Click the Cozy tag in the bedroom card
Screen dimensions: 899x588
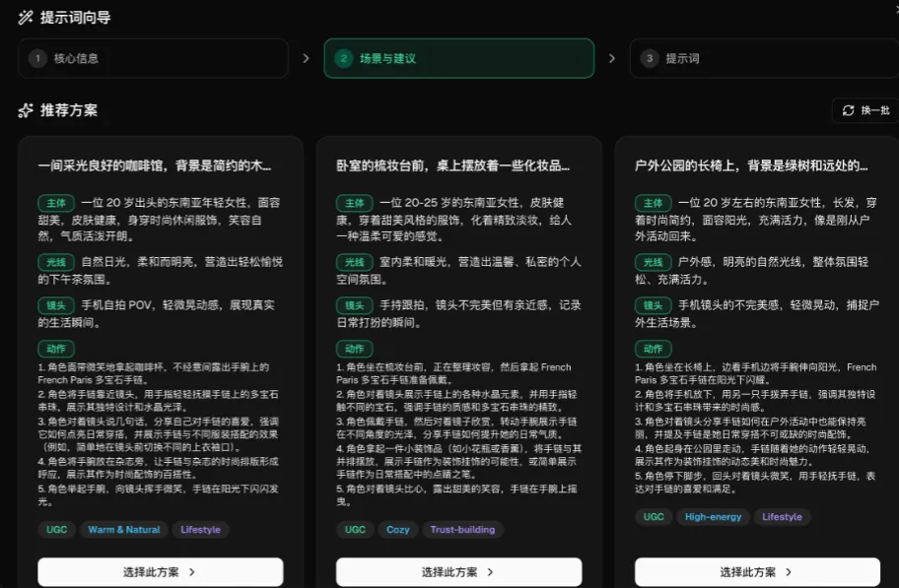pos(397,530)
